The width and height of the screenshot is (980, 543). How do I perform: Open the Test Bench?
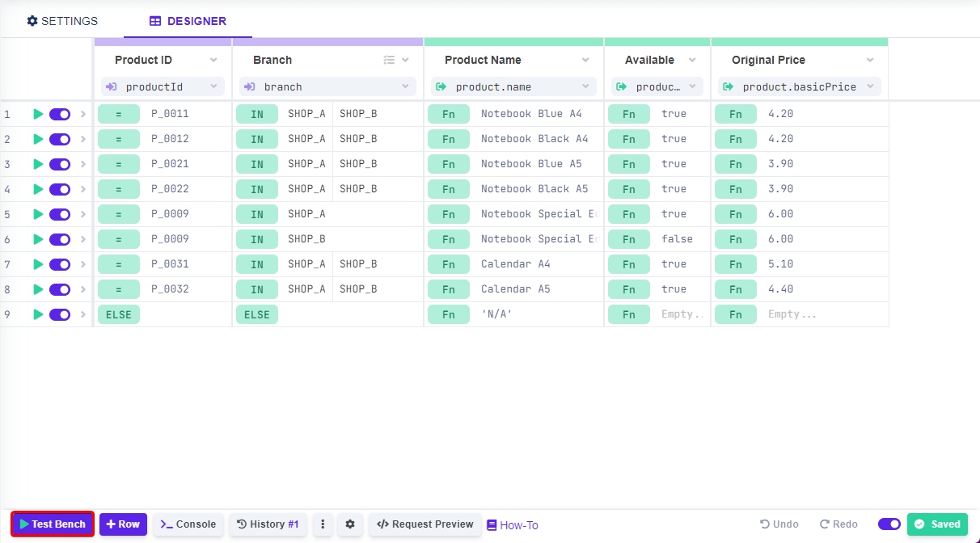pyautogui.click(x=53, y=524)
